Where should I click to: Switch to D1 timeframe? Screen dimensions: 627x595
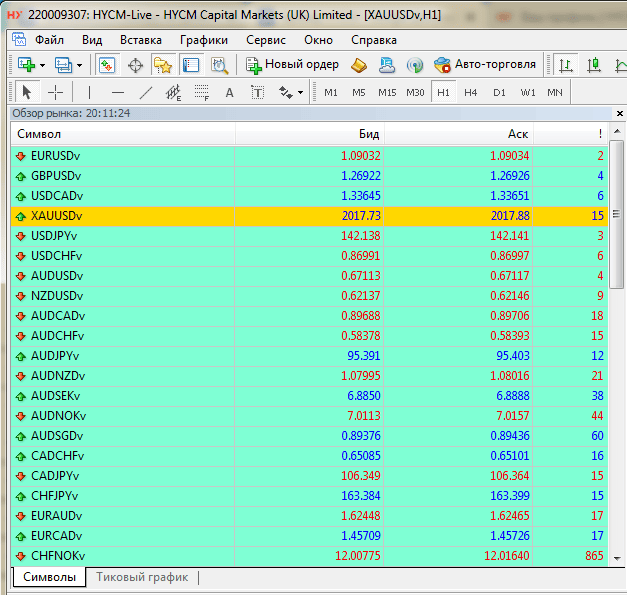click(x=499, y=92)
